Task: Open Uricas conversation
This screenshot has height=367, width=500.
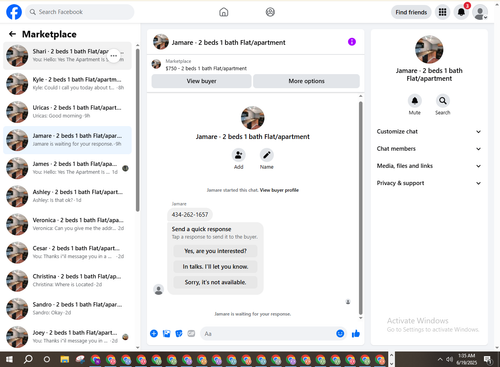Action: click(67, 112)
